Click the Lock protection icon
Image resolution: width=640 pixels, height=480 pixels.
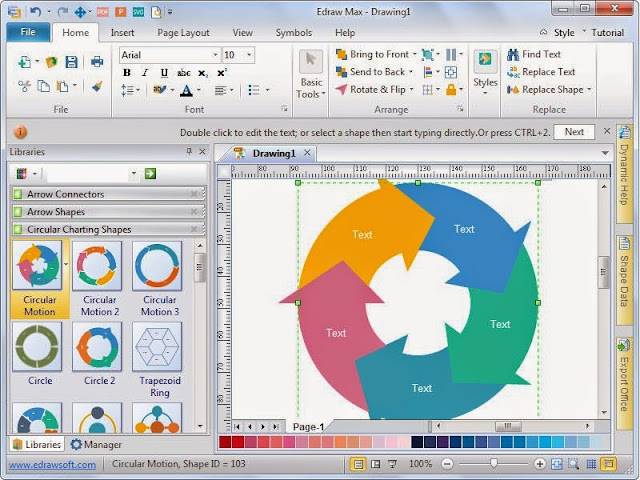(451, 89)
